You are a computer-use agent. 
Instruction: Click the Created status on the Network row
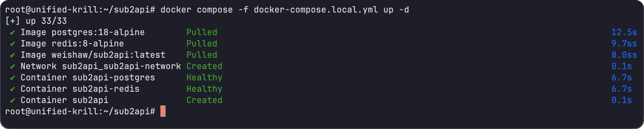[x=204, y=66]
